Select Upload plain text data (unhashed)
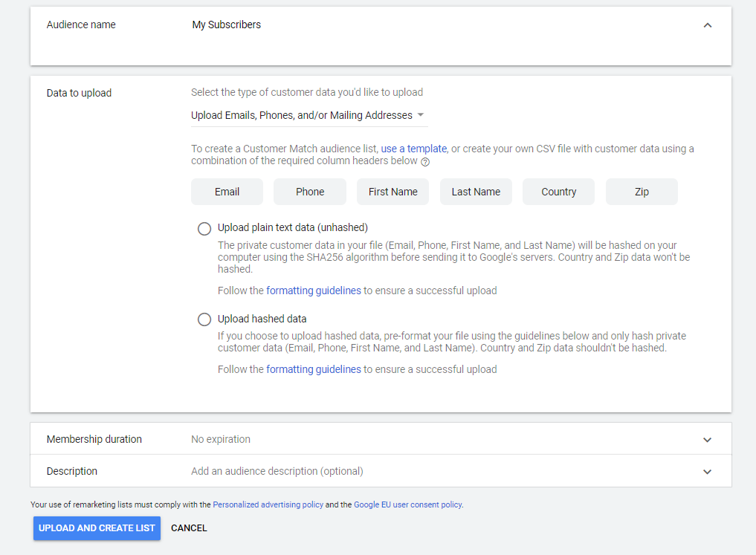This screenshot has height=555, width=756. point(204,229)
